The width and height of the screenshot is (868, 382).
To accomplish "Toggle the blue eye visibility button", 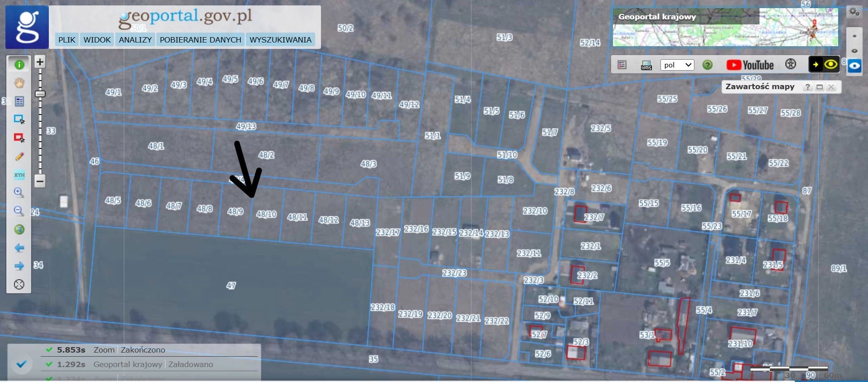I will [854, 66].
